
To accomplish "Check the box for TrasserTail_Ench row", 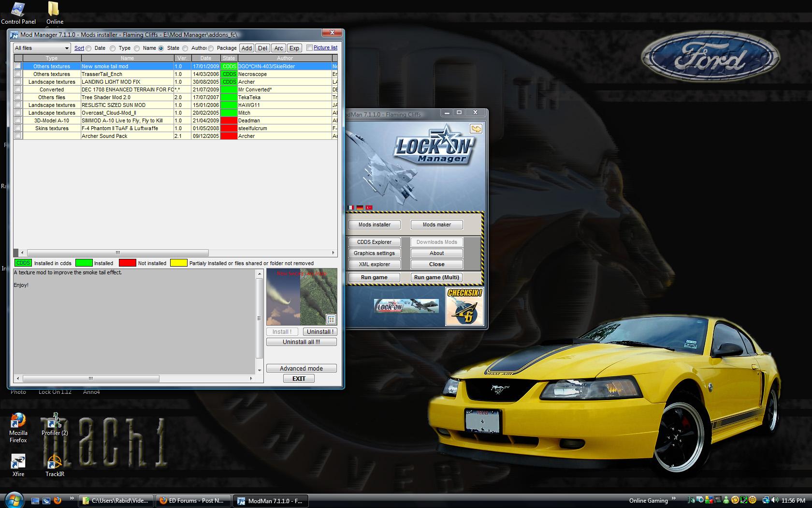I will [18, 74].
